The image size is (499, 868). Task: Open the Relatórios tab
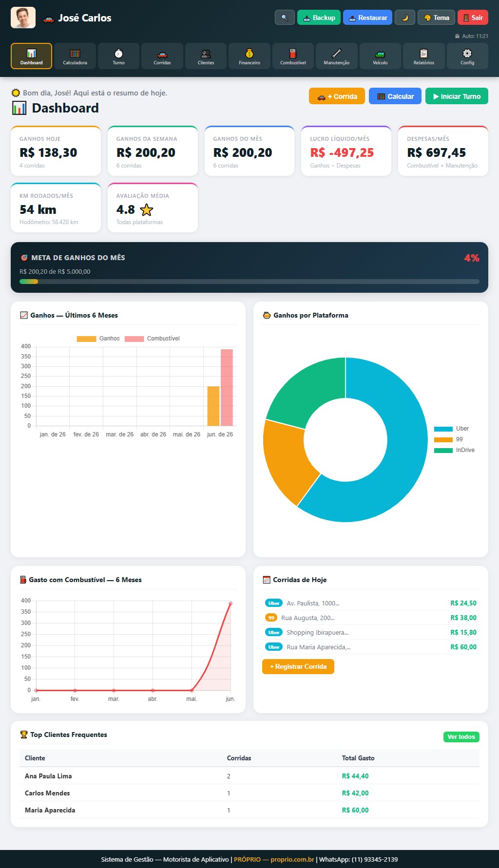click(x=424, y=56)
